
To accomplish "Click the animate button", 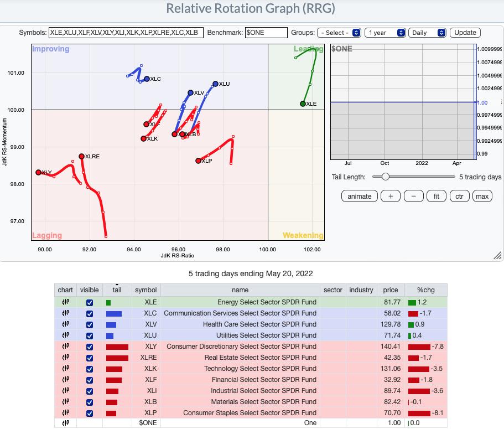I will tap(360, 196).
